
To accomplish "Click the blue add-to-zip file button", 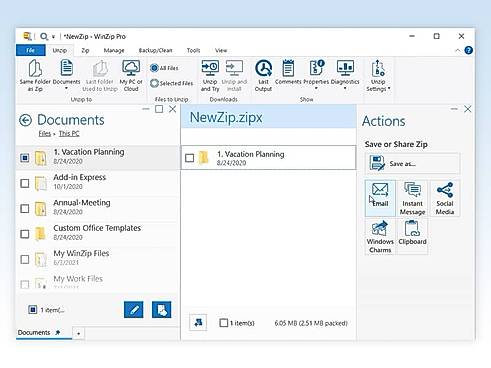I will tap(162, 310).
